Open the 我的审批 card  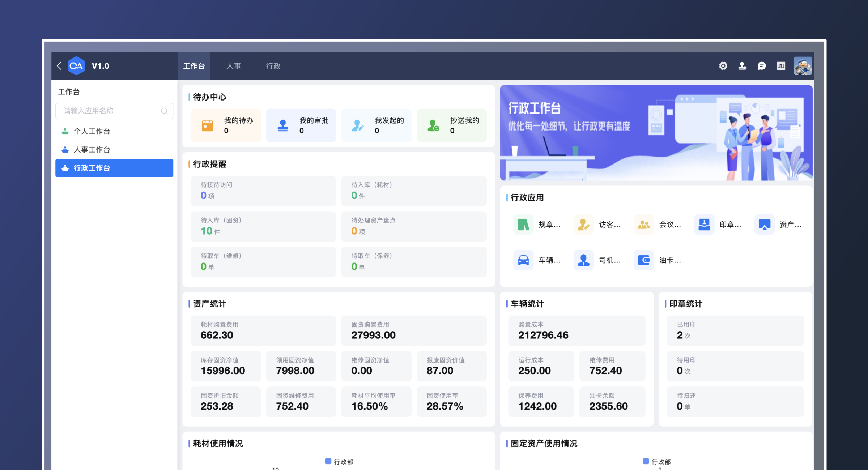click(x=301, y=125)
